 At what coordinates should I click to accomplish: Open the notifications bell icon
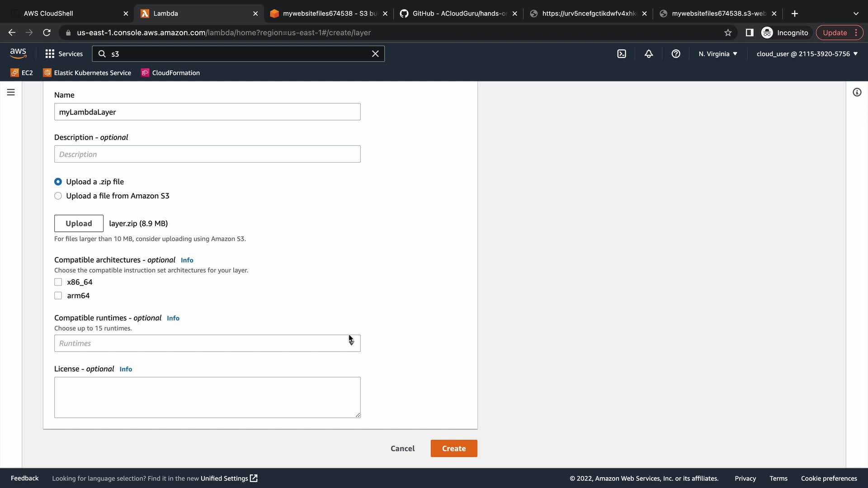pos(649,54)
